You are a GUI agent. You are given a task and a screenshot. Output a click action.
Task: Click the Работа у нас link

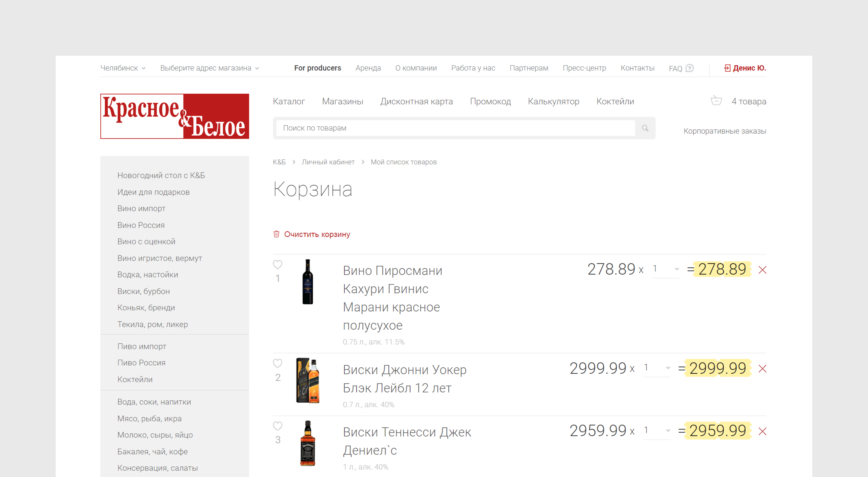(473, 68)
